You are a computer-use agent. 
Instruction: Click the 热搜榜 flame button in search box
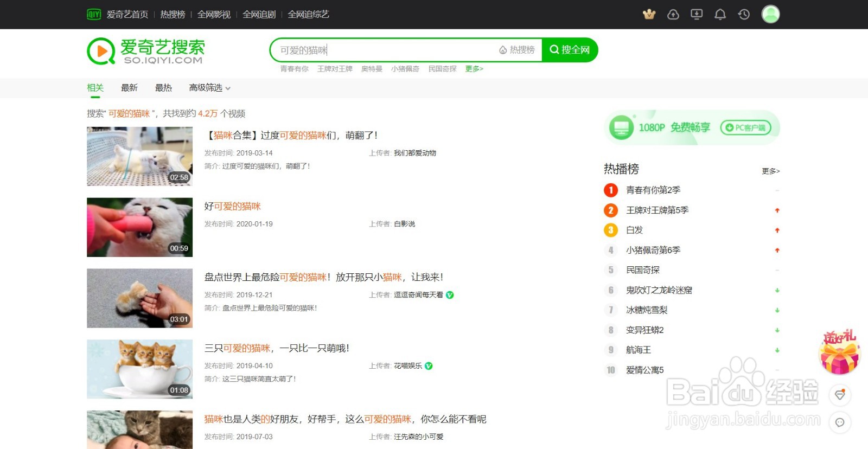[517, 50]
